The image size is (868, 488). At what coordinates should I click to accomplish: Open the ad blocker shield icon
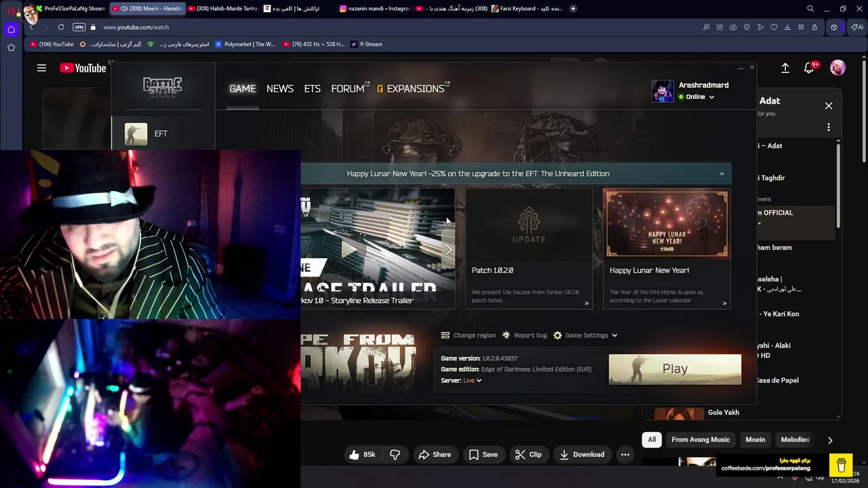tap(747, 27)
